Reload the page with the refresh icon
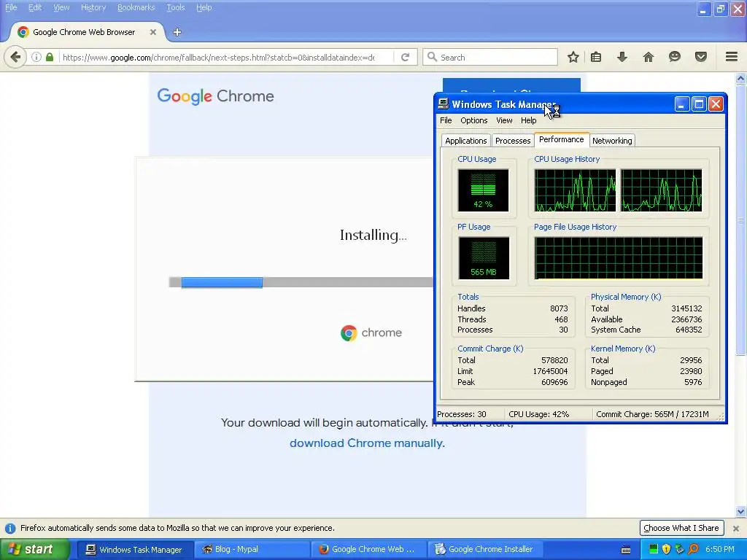747x560 pixels. [406, 57]
